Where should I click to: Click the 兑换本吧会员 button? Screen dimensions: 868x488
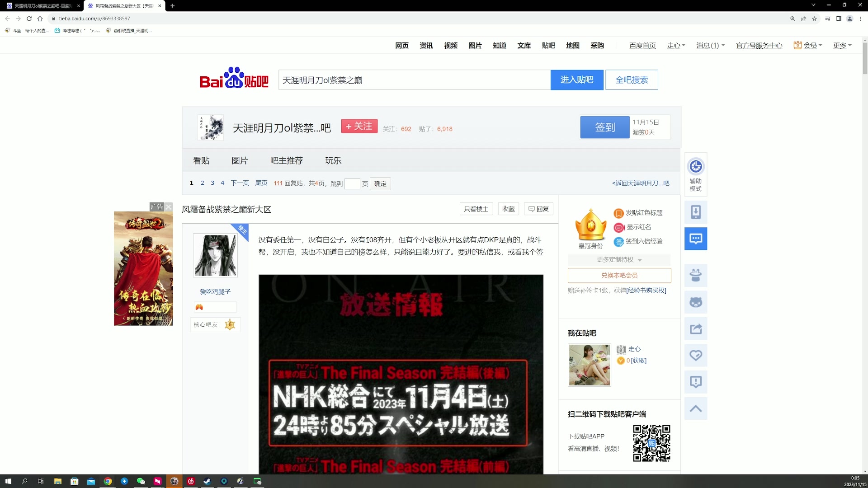coord(619,275)
